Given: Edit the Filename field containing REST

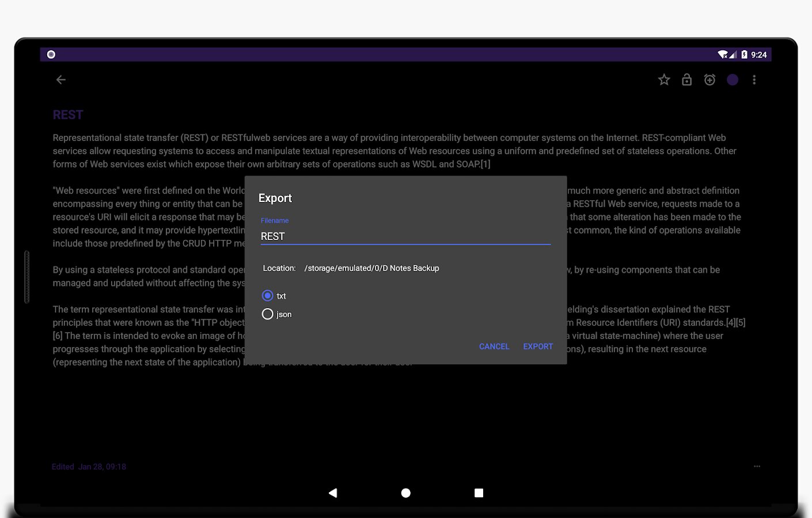Looking at the screenshot, I should point(405,237).
